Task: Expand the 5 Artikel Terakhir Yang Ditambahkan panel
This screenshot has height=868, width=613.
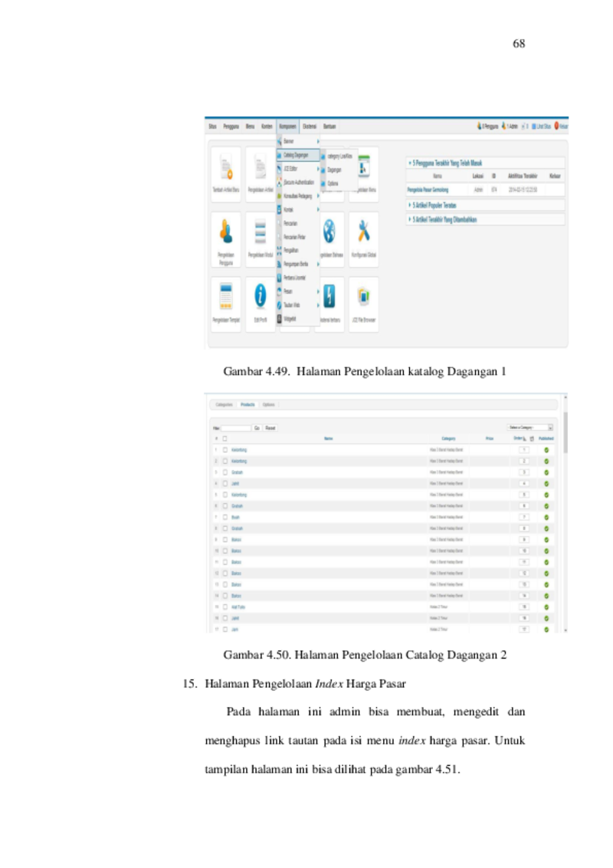Action: tap(485, 219)
